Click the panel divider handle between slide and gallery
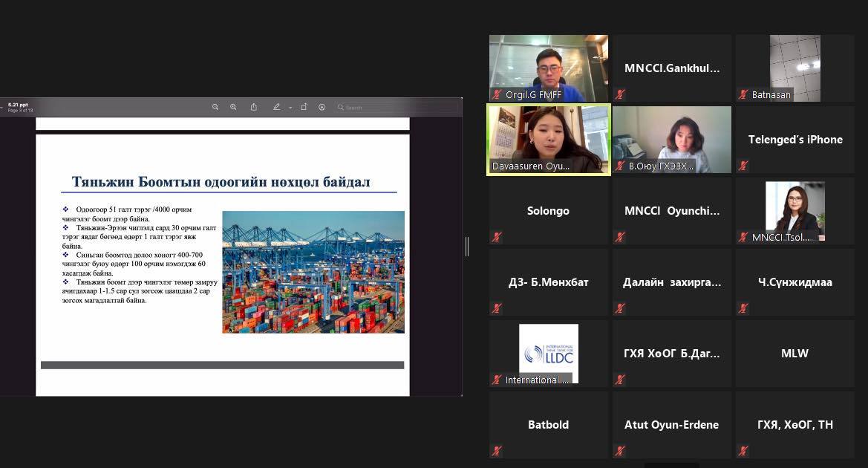 (x=467, y=247)
